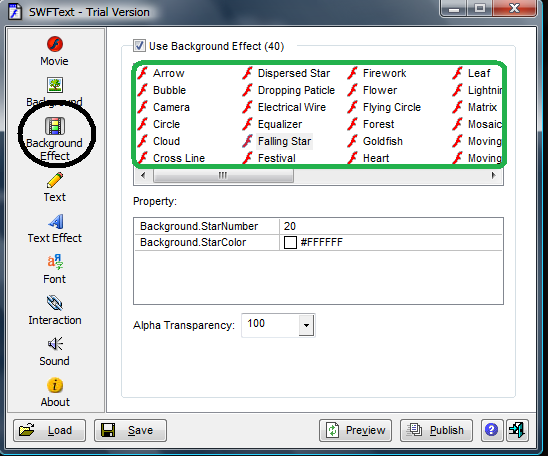Viewport: 548px width, 456px height.
Task: Pick the Flying Circle effect
Action: pos(384,107)
